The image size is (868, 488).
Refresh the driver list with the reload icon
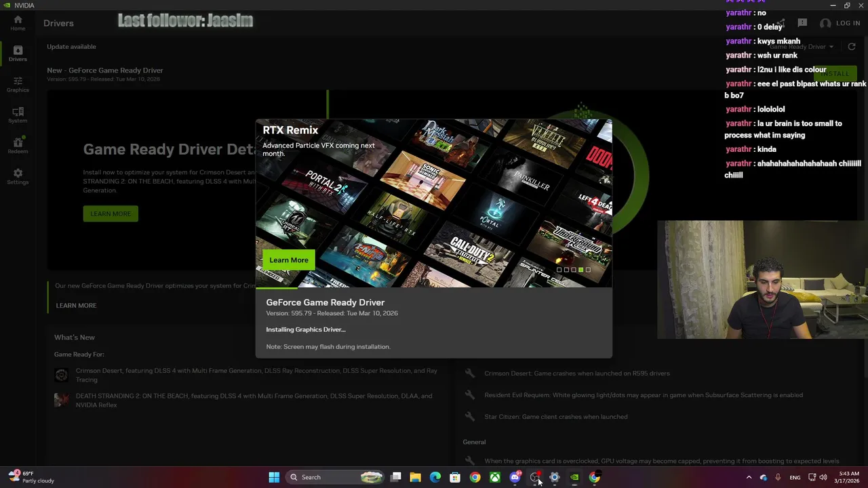pos(852,47)
